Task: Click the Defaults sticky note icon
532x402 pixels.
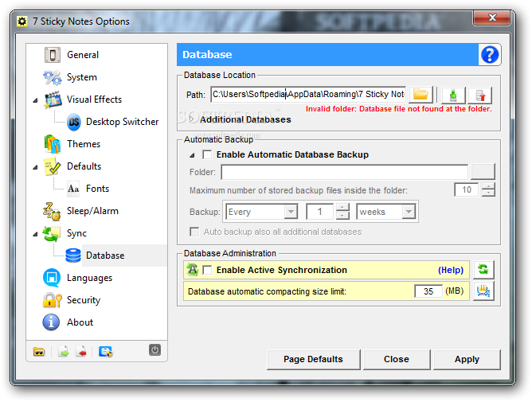Action: pos(53,166)
